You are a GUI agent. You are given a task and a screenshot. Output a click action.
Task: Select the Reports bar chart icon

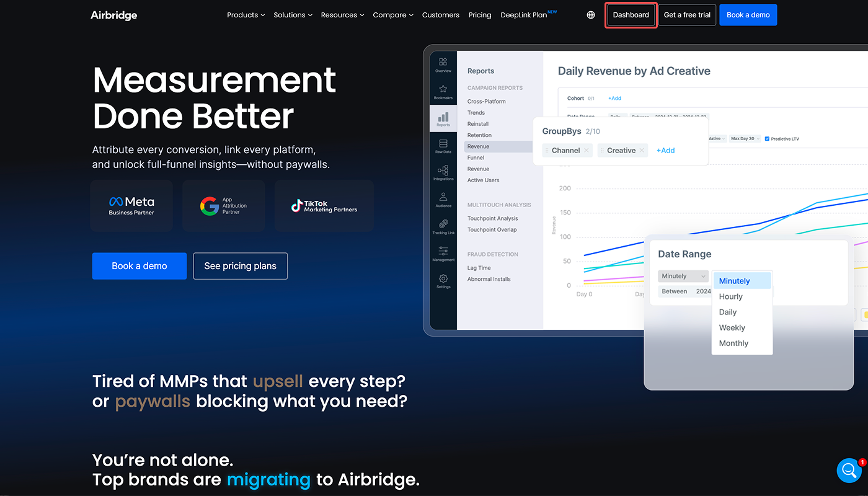pyautogui.click(x=443, y=118)
